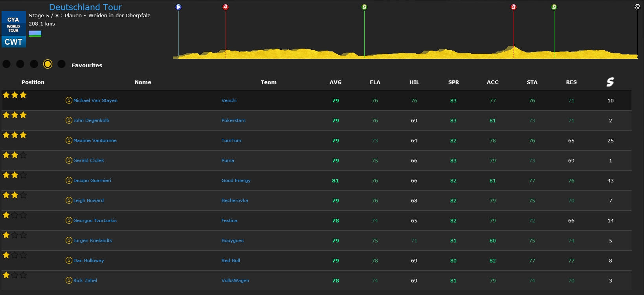Open the Bouygues team link
The width and height of the screenshot is (644, 295).
(233, 240)
